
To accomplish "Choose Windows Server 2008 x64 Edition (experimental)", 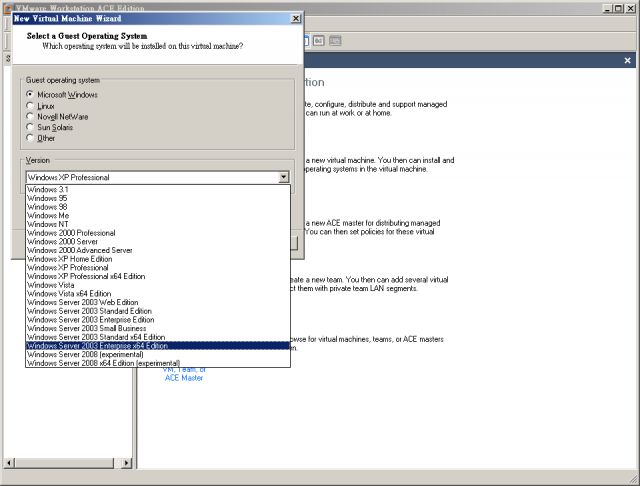I will coord(158,363).
